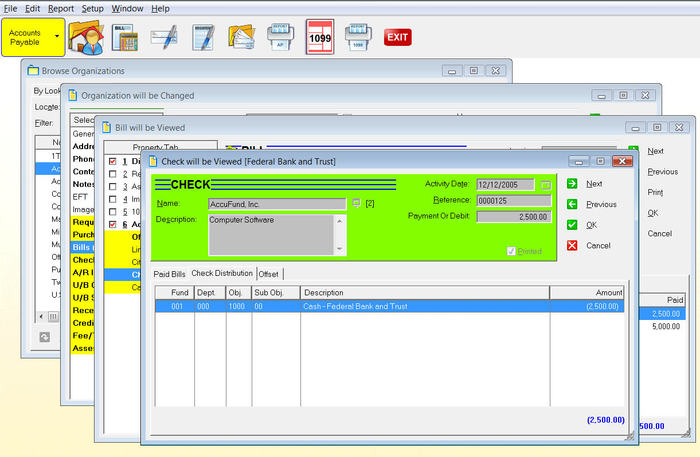
Task: Click the red EXIT toolbar button
Action: [x=397, y=37]
